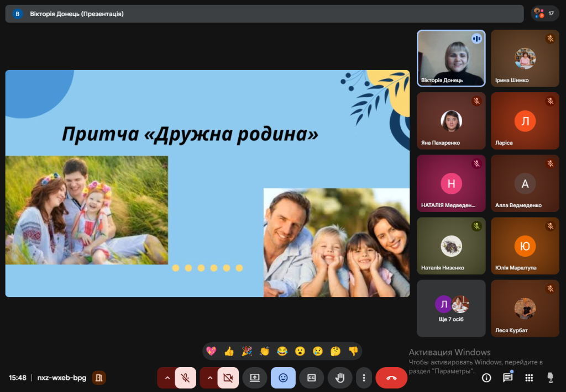
Task: Send the thumbs up reaction
Action: [x=229, y=351]
